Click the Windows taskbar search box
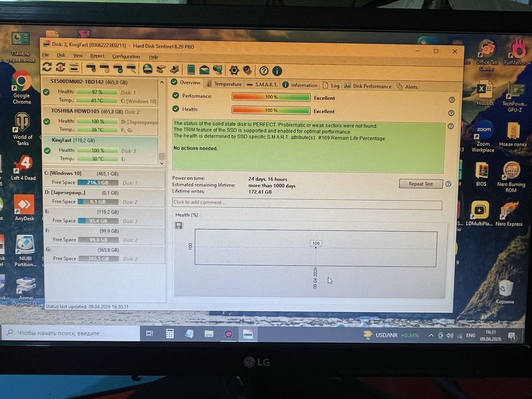Viewport: 532px width, 399px height. point(71,333)
